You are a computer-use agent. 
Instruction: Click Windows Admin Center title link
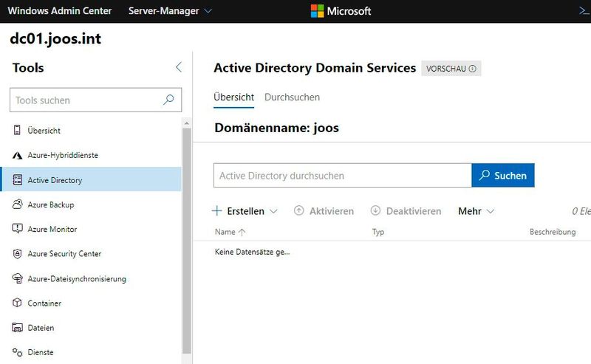(x=60, y=11)
